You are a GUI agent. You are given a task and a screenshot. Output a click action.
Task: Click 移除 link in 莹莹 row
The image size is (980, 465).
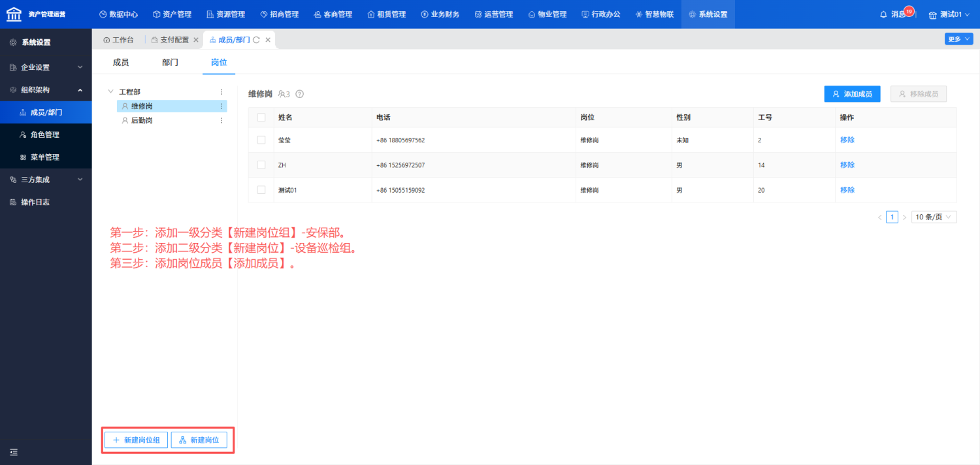[x=847, y=140]
